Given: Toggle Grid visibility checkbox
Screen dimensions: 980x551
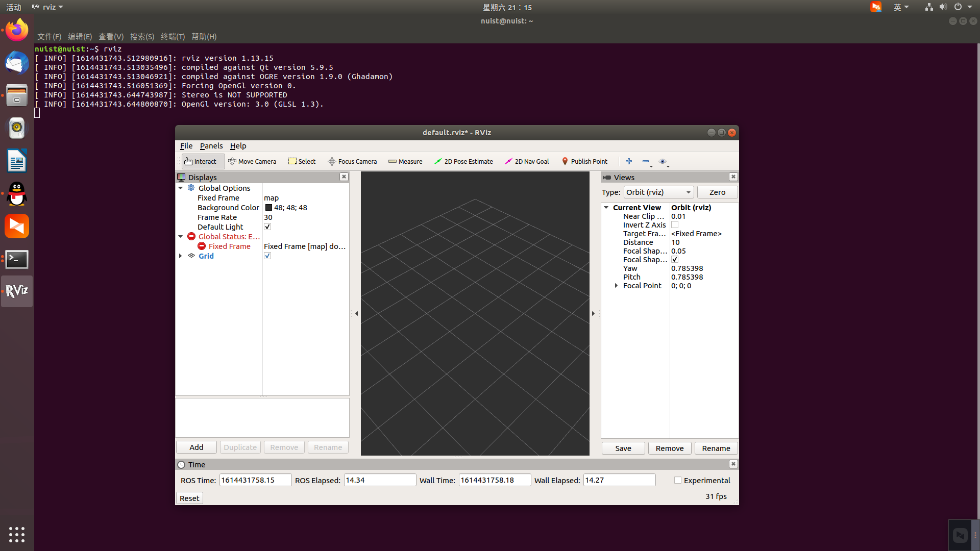Looking at the screenshot, I should click(267, 256).
